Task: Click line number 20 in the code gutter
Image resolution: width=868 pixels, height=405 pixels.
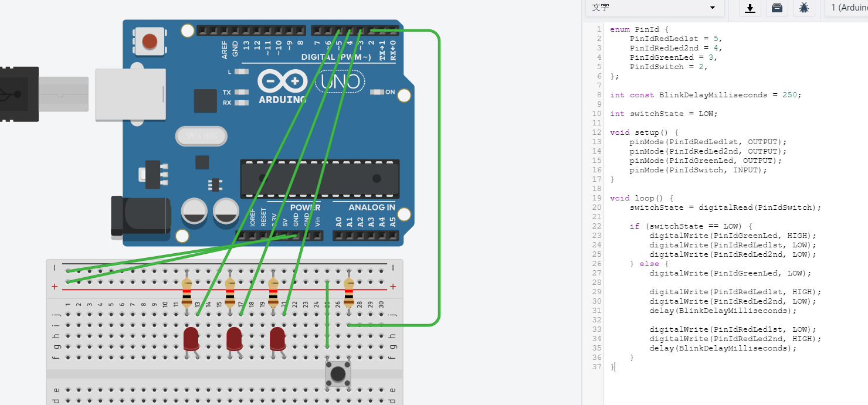Action: coord(597,207)
